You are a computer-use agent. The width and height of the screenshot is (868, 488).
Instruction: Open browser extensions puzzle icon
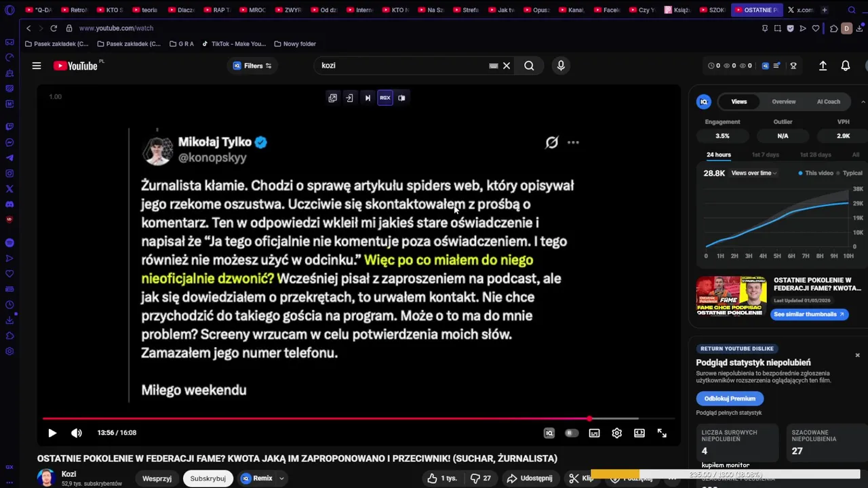pos(833,28)
